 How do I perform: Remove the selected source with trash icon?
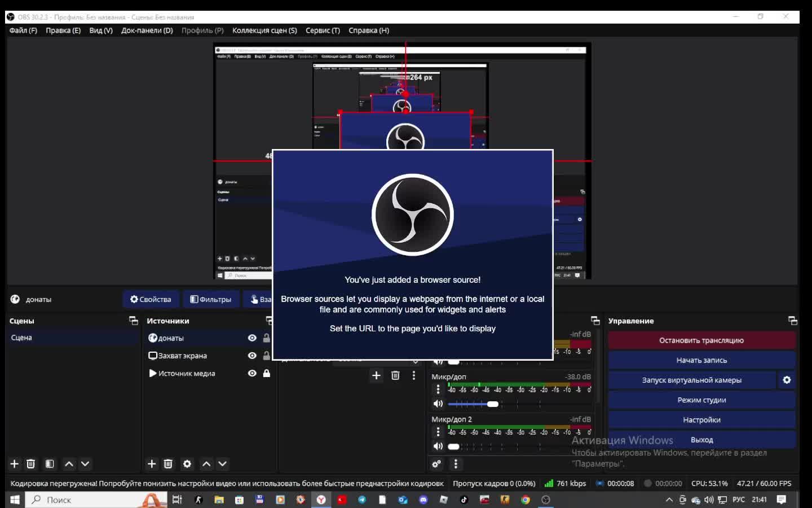168,464
